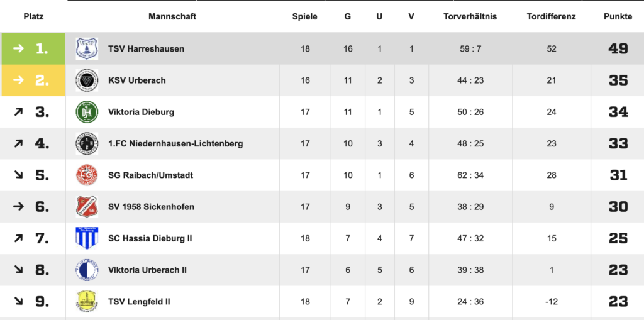Open the Viktoria Dieburg green DJK crest

87,112
